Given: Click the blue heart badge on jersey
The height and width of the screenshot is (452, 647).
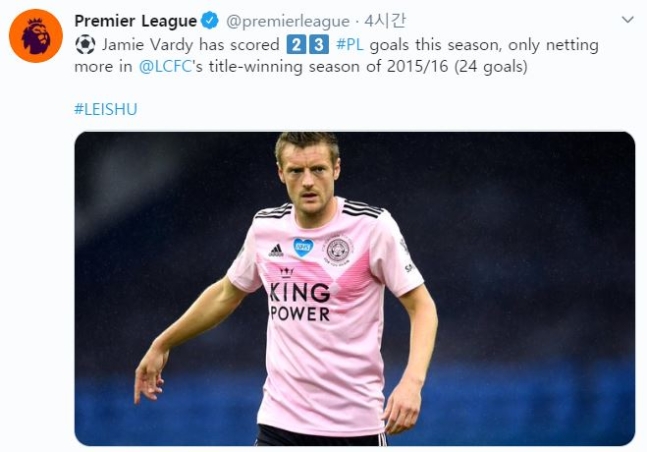Looking at the screenshot, I should point(303,247).
